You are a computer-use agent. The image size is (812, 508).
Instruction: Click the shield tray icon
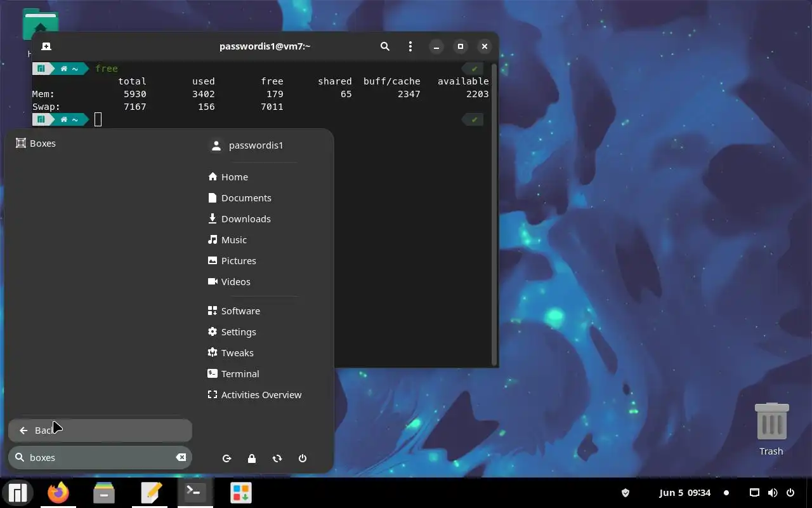point(625,493)
